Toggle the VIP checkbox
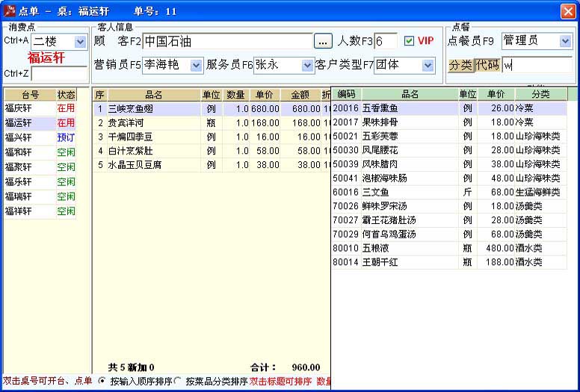 (409, 41)
